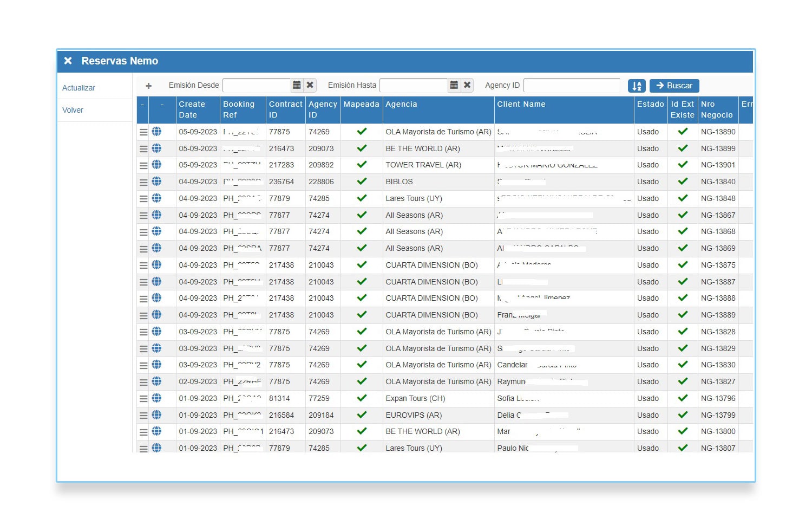
Task: Click the sort order icon button
Action: 637,86
